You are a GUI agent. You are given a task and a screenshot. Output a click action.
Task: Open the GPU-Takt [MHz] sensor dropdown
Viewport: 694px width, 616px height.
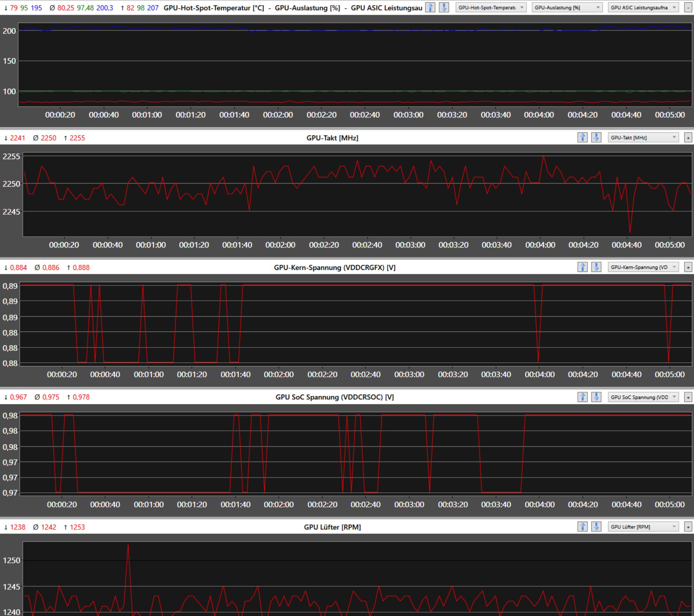coord(643,137)
